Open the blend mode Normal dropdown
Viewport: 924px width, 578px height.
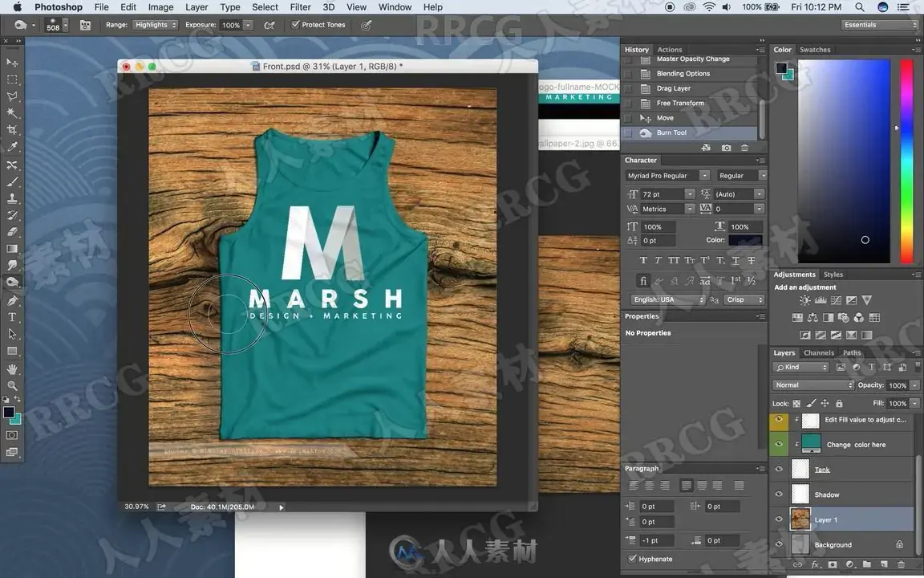pyautogui.click(x=813, y=385)
